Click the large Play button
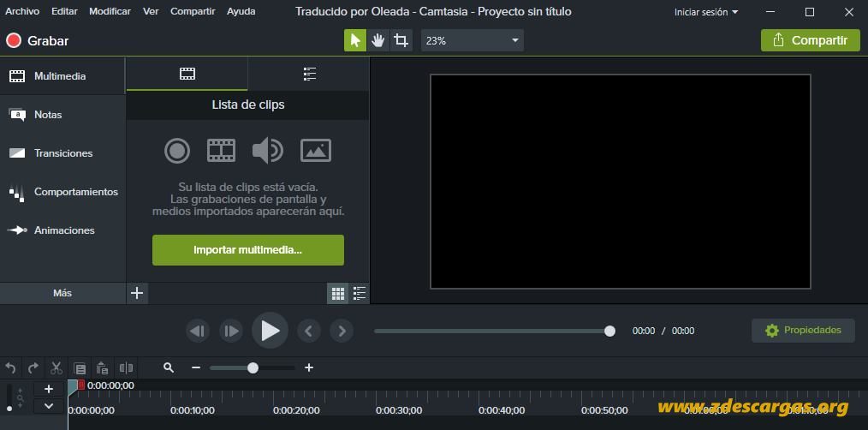The width and height of the screenshot is (868, 430). (271, 331)
